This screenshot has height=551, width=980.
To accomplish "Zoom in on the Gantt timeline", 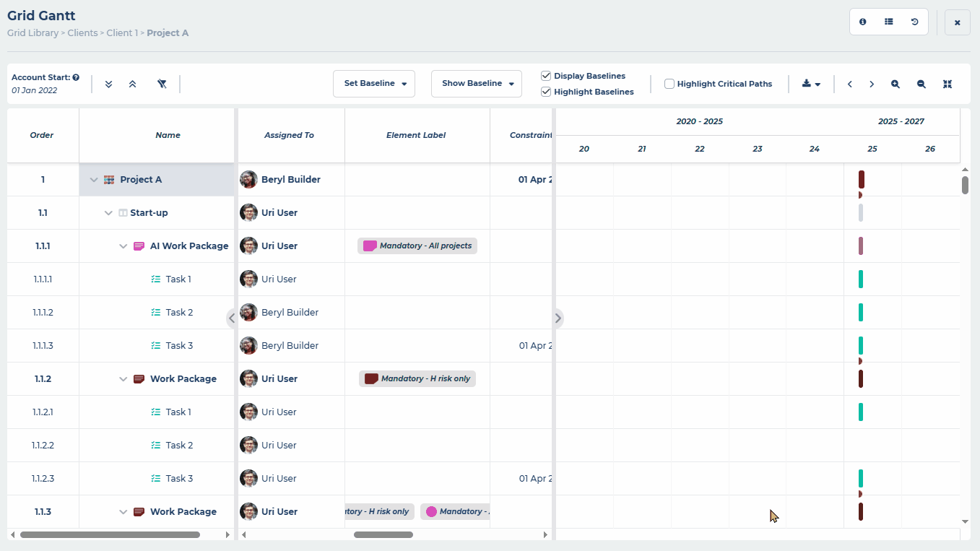I will coord(896,84).
